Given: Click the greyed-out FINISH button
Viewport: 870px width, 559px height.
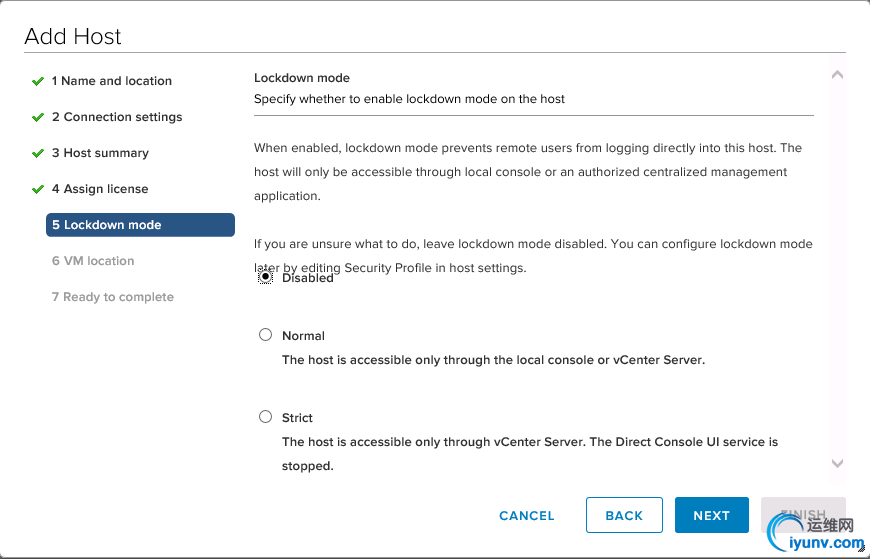Looking at the screenshot, I should (x=803, y=515).
